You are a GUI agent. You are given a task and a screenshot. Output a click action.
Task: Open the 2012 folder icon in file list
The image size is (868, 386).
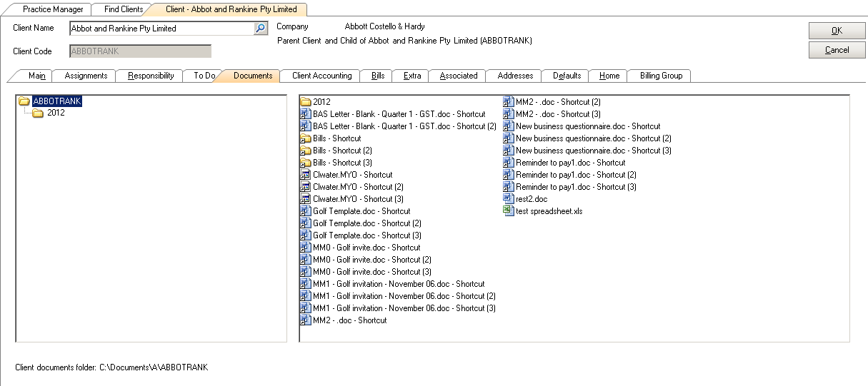(305, 102)
